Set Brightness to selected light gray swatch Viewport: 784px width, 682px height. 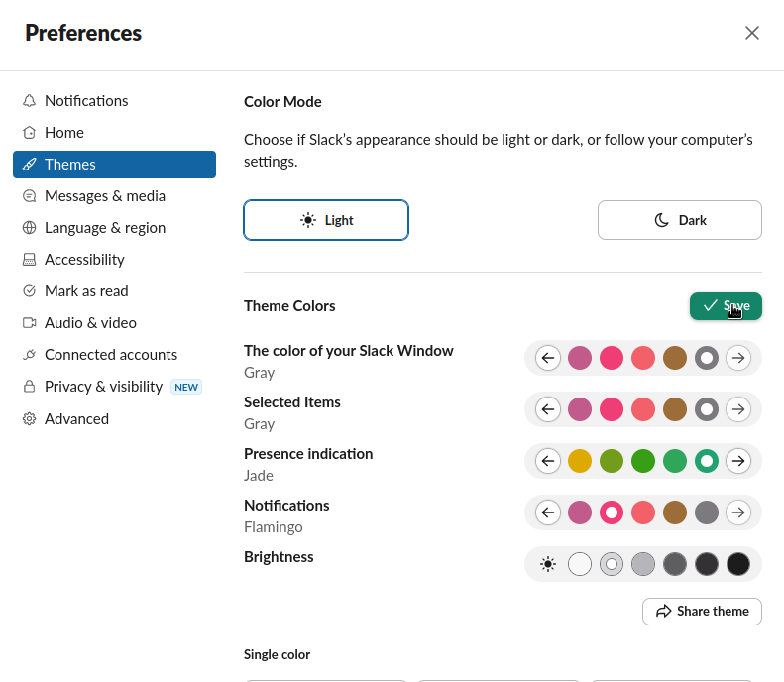click(x=612, y=564)
